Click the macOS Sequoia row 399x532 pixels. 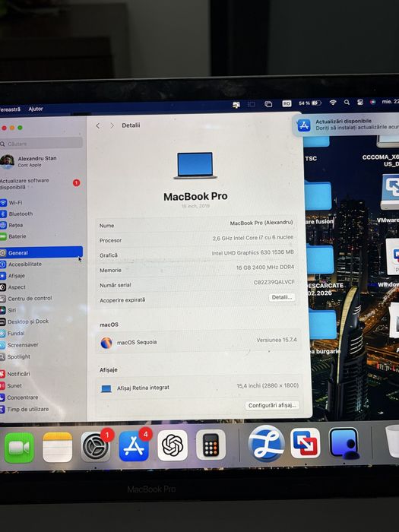198,342
